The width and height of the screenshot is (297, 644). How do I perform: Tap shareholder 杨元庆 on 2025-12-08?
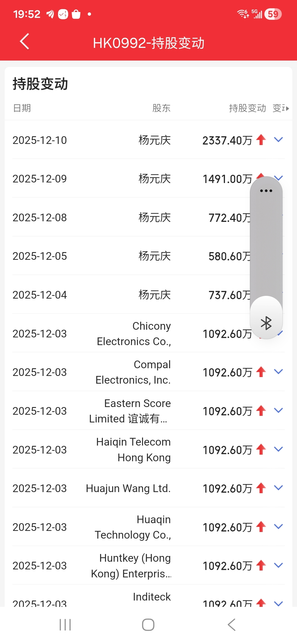[x=155, y=217]
